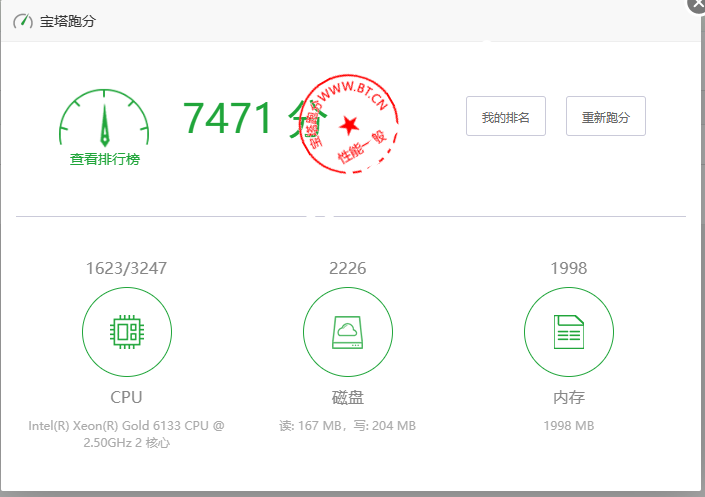Close the 宝塔跑分 dialog
The height and width of the screenshot is (497, 705).
click(697, 4)
